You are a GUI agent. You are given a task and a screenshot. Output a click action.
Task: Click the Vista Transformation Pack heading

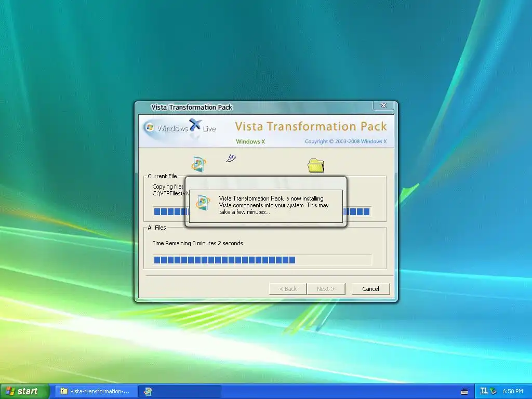(311, 127)
